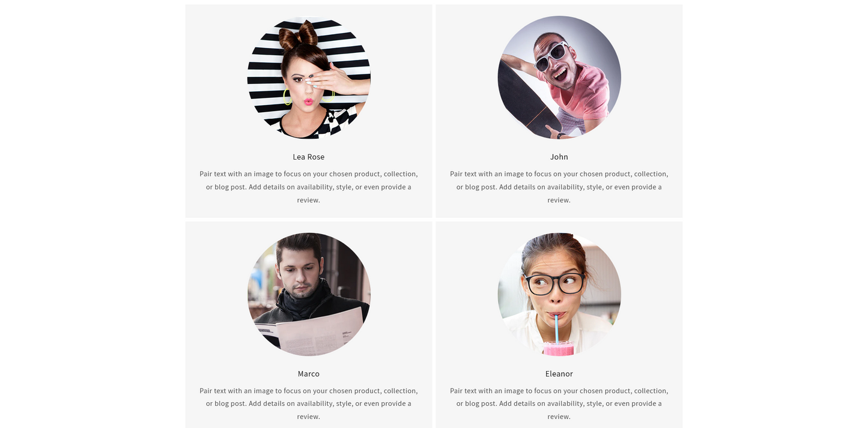Click Lea Rose's circular portrait photo
Image resolution: width=868 pixels, height=428 pixels.
click(x=309, y=77)
